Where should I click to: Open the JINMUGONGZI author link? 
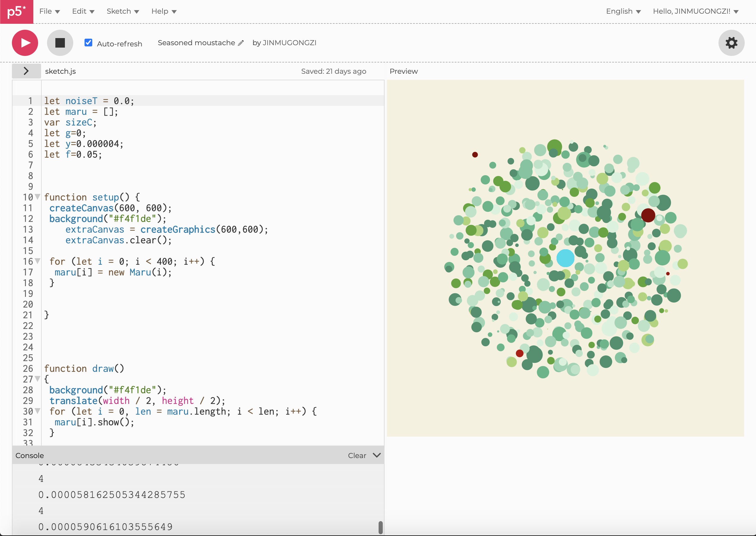(289, 43)
